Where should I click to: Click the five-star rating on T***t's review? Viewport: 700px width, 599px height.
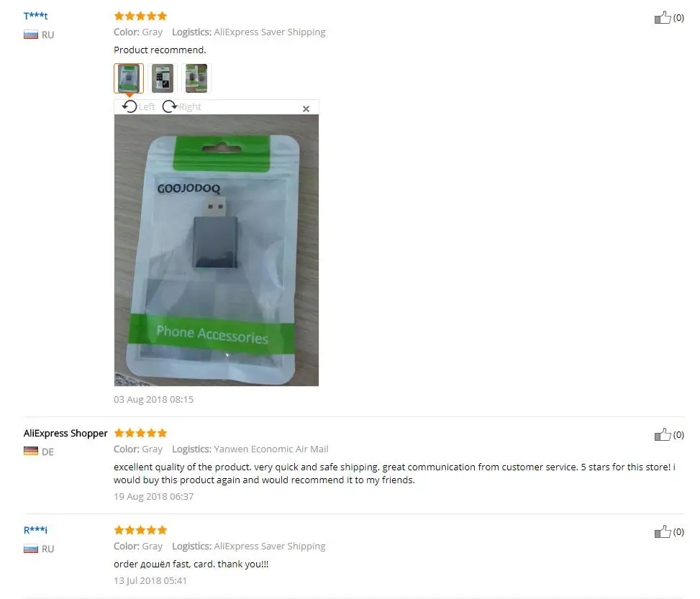[140, 16]
